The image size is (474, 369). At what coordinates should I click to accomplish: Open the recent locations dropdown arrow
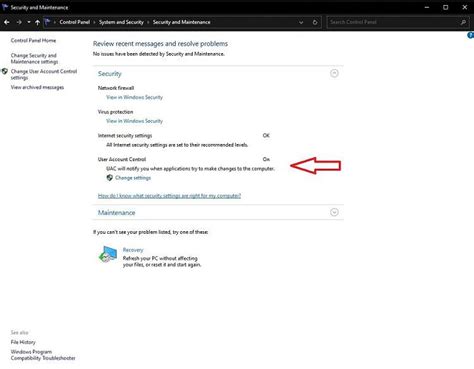29,22
